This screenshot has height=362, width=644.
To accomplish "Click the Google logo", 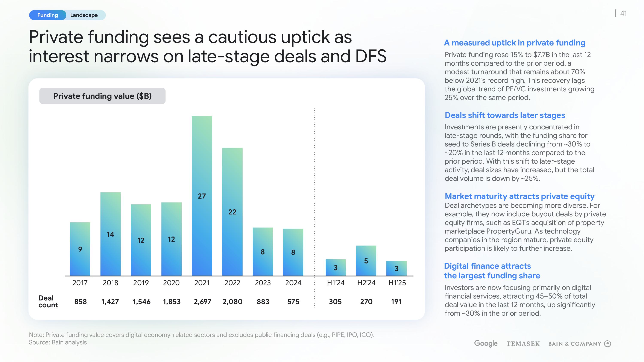I will coord(486,343).
